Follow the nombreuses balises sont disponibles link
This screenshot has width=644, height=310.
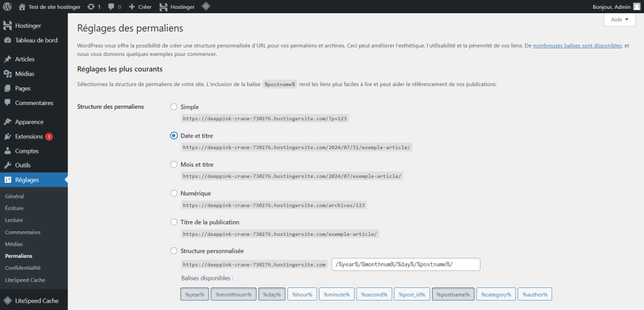(577, 46)
